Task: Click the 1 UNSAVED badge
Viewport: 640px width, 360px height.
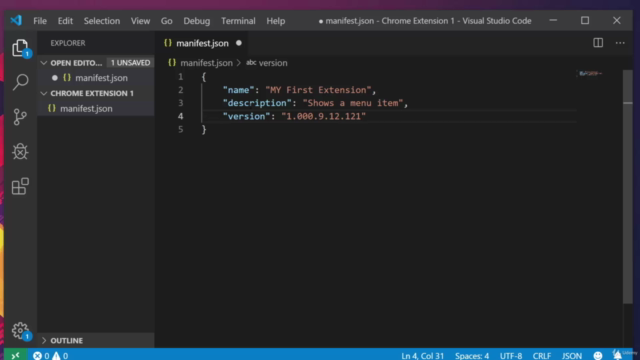Action: pyautogui.click(x=131, y=63)
